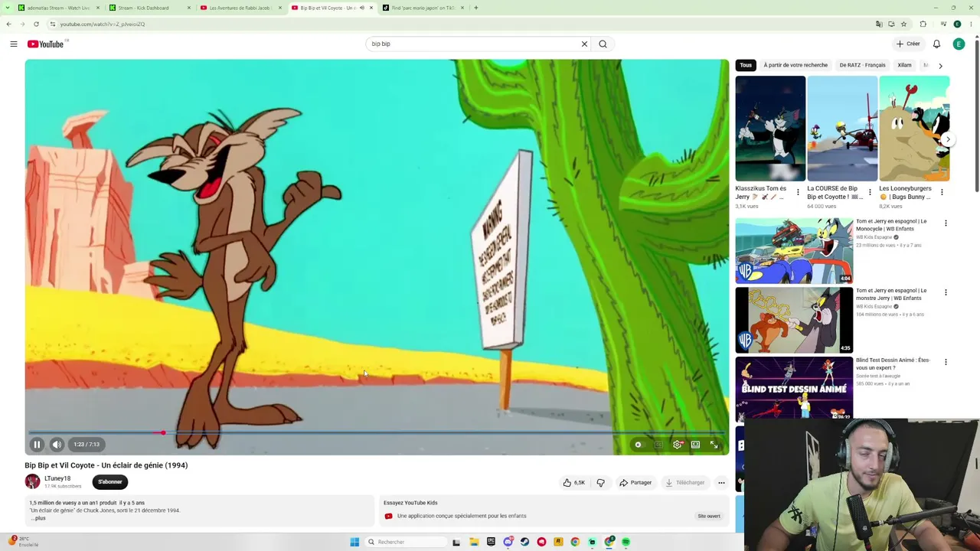Expand the description with '...plus'
The image size is (980, 551).
[x=38, y=518]
